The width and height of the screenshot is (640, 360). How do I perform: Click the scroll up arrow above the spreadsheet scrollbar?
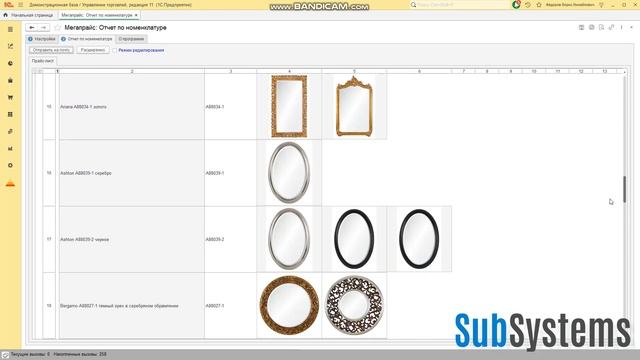point(624,72)
